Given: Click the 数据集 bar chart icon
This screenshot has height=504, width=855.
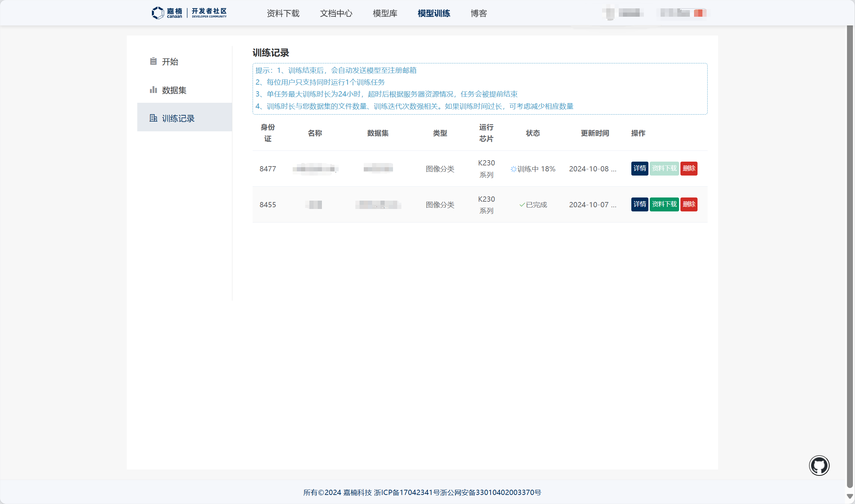Looking at the screenshot, I should (x=153, y=90).
